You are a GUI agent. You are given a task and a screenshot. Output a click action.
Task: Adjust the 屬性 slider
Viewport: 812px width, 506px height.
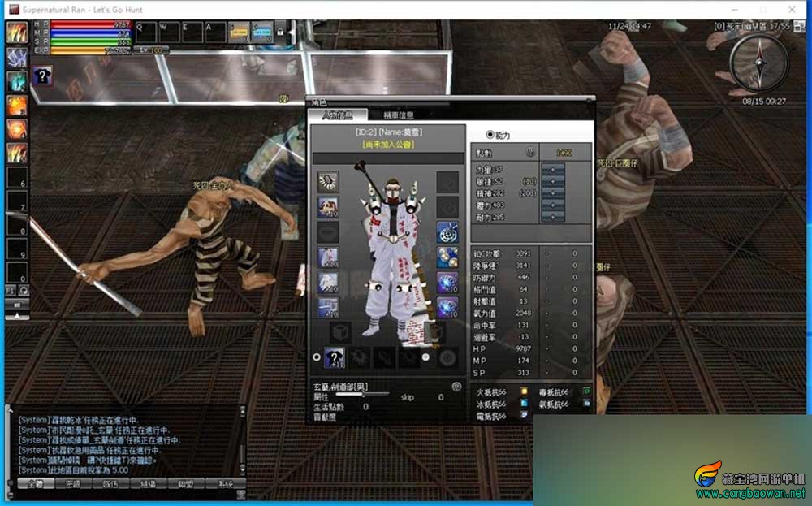coord(362,395)
